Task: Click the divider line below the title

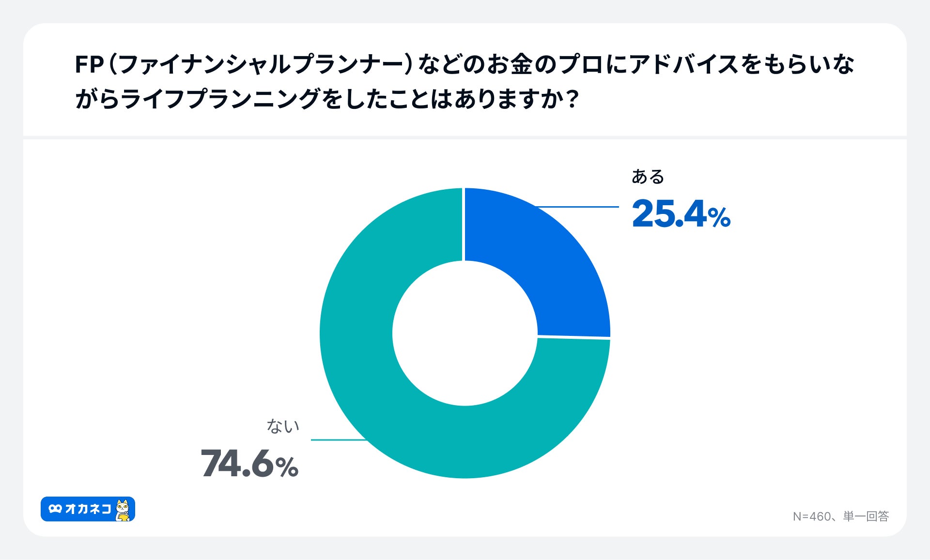Action: pos(465,137)
